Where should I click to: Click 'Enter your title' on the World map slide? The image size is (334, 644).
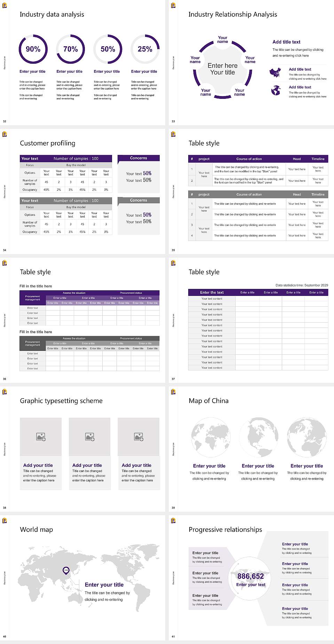(x=104, y=585)
